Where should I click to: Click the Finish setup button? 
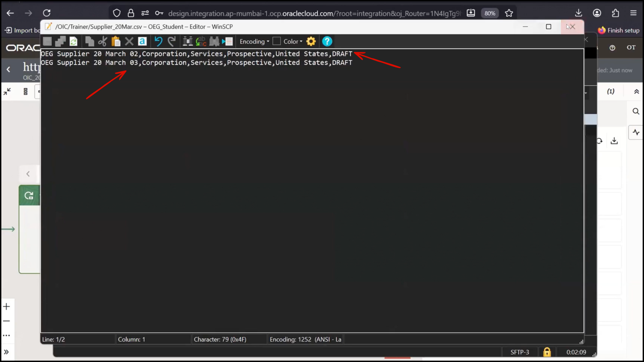tap(619, 30)
